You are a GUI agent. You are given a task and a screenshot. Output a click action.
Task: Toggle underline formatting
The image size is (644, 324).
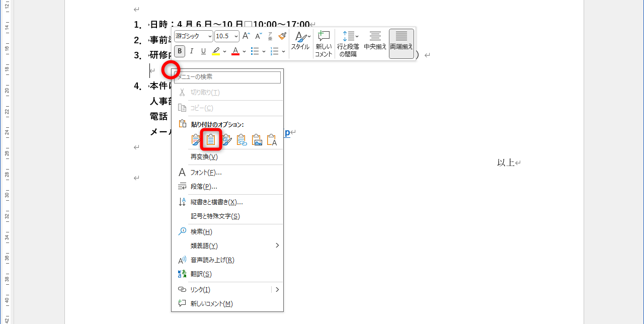(x=203, y=51)
